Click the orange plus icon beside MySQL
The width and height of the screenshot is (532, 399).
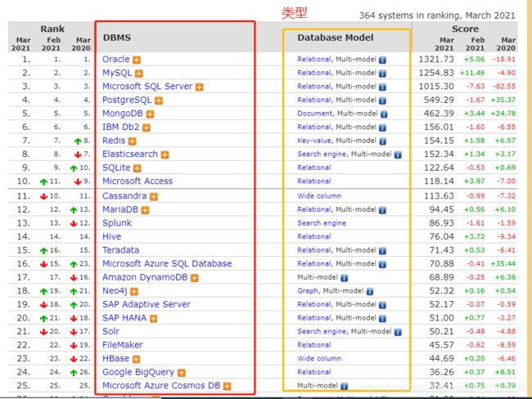click(139, 74)
